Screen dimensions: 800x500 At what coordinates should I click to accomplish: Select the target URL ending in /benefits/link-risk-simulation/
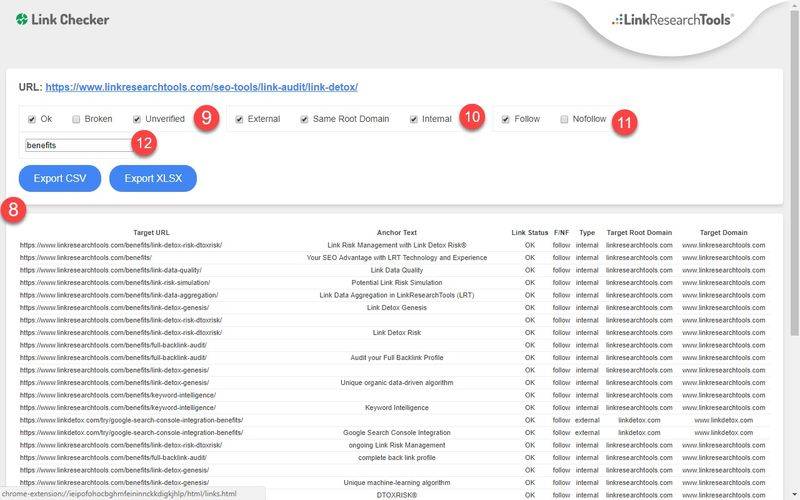[115, 283]
